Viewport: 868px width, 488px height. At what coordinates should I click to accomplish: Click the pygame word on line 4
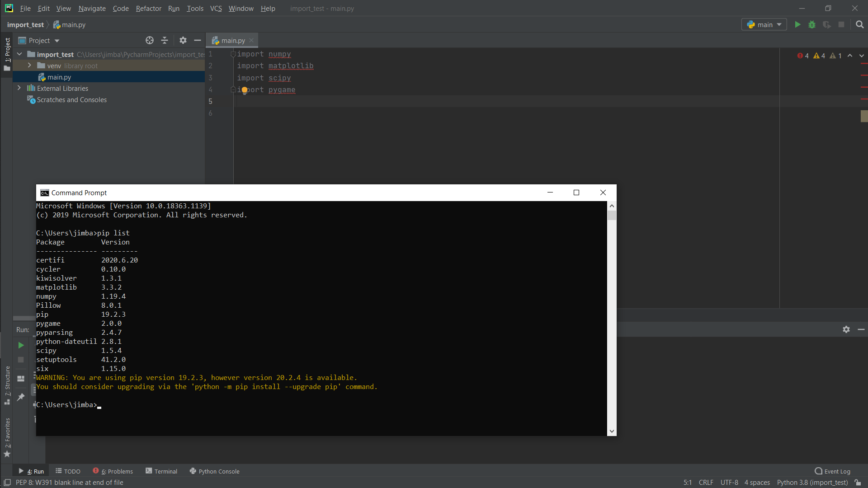click(282, 89)
